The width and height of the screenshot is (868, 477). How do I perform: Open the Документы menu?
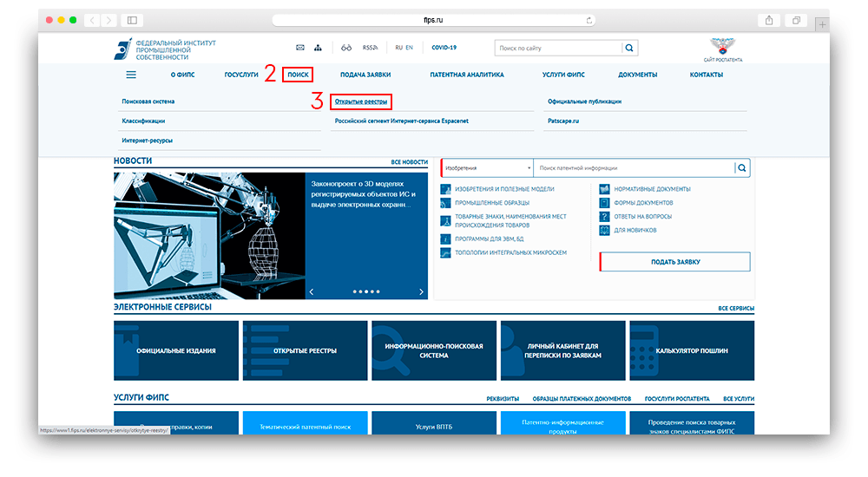pyautogui.click(x=638, y=75)
